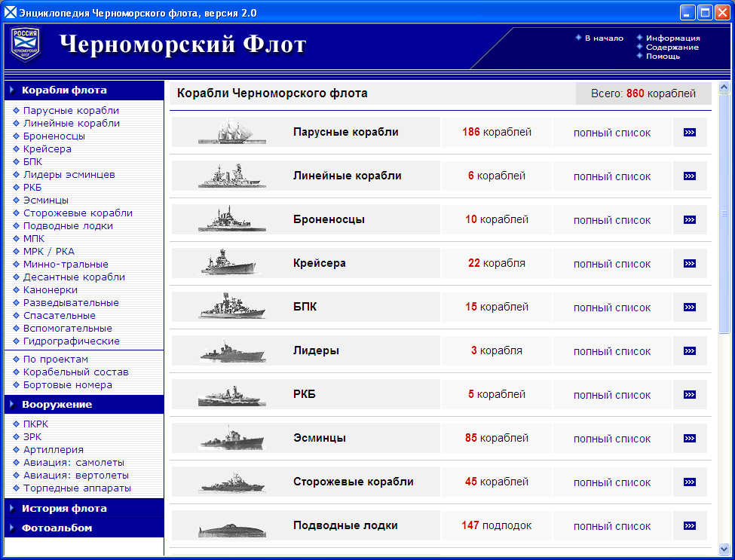Image resolution: width=735 pixels, height=560 pixels.
Task: Open По проектам in sidebar
Action: pyautogui.click(x=55, y=360)
